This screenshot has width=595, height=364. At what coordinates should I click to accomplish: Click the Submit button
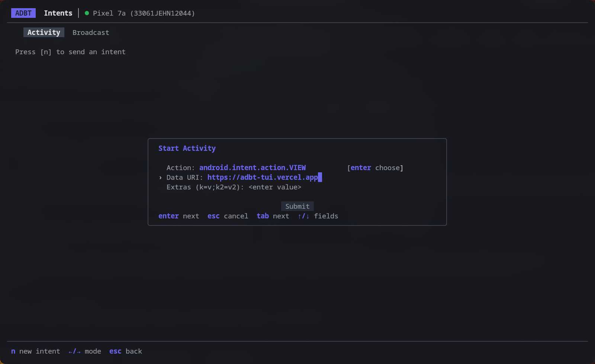click(x=297, y=206)
